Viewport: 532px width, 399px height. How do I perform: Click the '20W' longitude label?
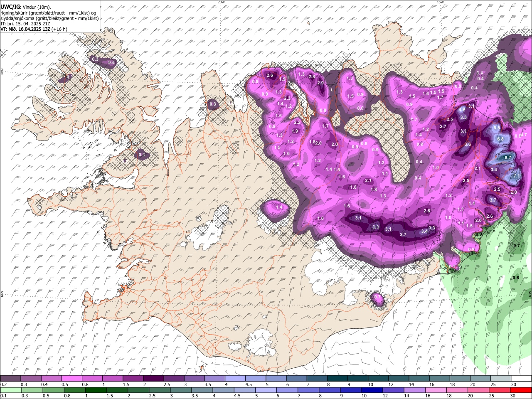(221, 2)
